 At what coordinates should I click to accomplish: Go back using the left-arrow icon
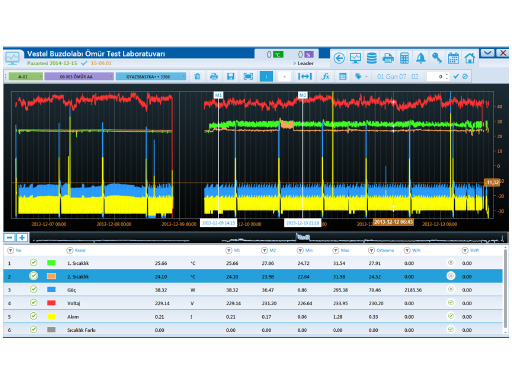pyautogui.click(x=339, y=58)
